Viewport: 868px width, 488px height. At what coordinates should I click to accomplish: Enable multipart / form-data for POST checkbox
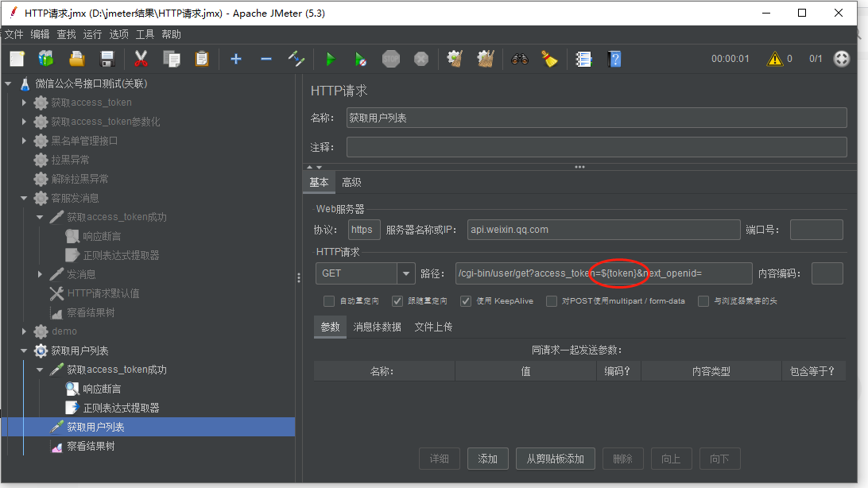[x=552, y=301]
